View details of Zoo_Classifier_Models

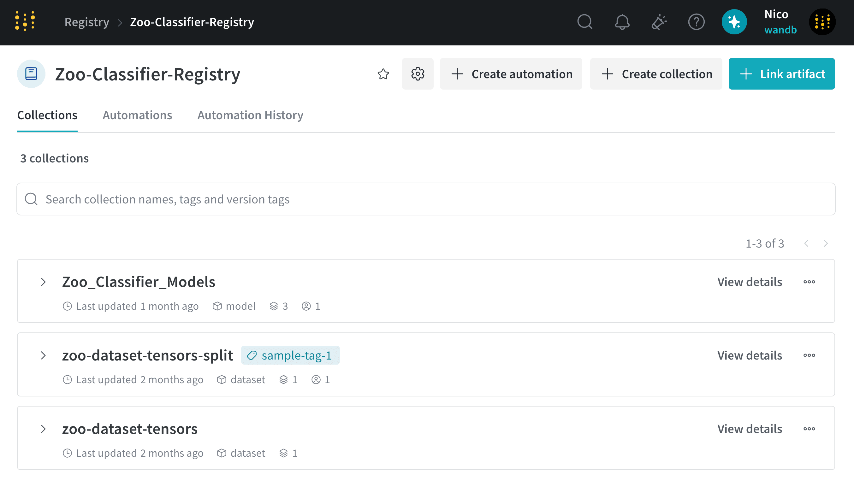[750, 282]
